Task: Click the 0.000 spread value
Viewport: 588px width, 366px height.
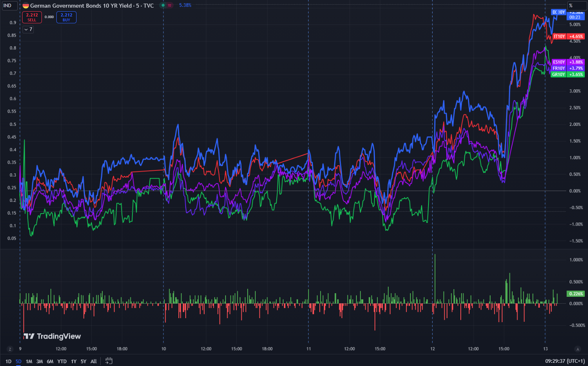Action: click(49, 17)
